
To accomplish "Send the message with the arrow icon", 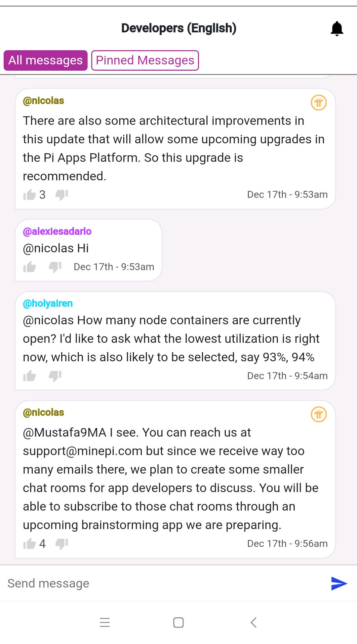I will 339,584.
